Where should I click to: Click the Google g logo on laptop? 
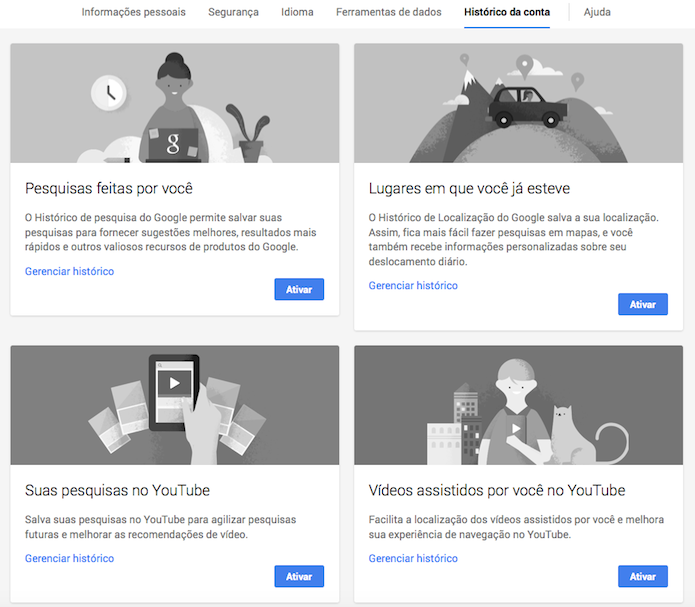pos(173,143)
